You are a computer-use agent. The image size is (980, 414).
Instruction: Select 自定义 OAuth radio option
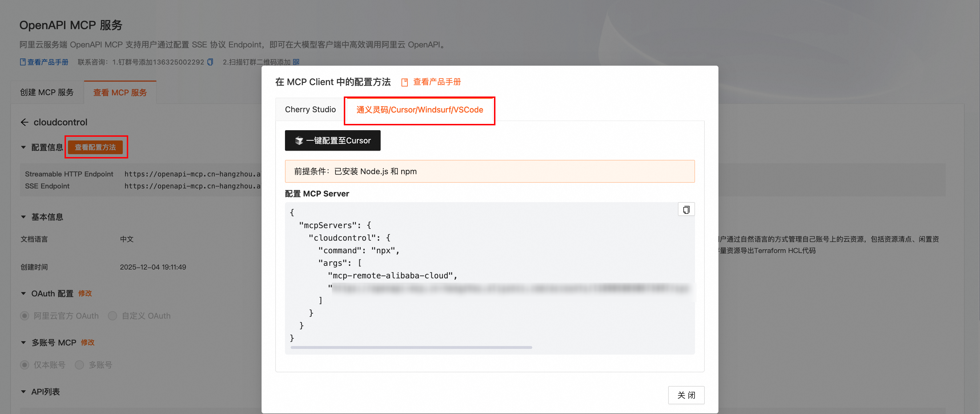tap(113, 316)
